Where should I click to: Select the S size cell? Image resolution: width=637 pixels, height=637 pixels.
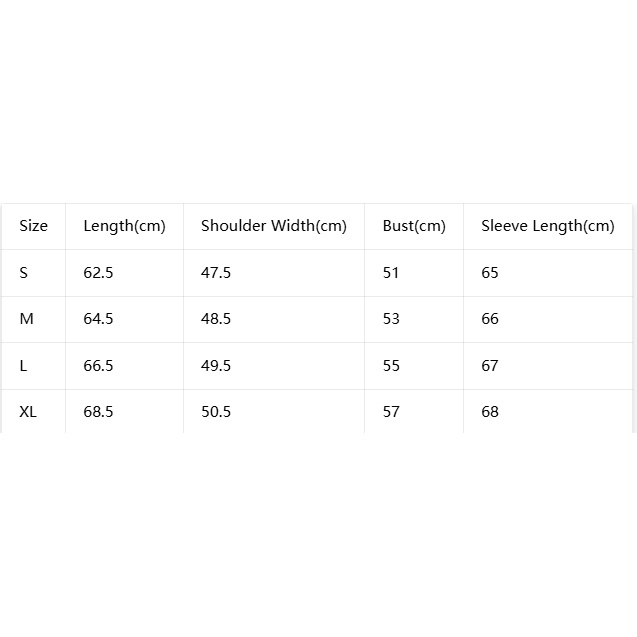24,273
